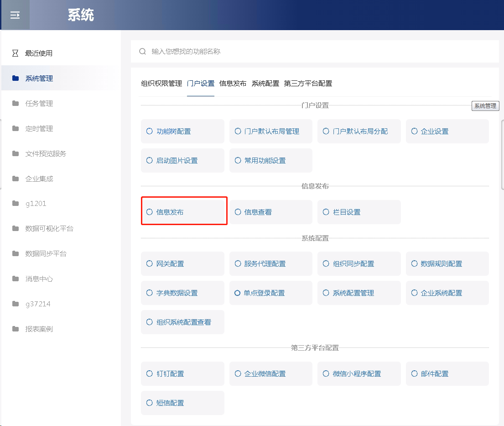Image resolution: width=504 pixels, height=426 pixels.
Task: Open 报表案例 in the sidebar
Action: pos(60,329)
